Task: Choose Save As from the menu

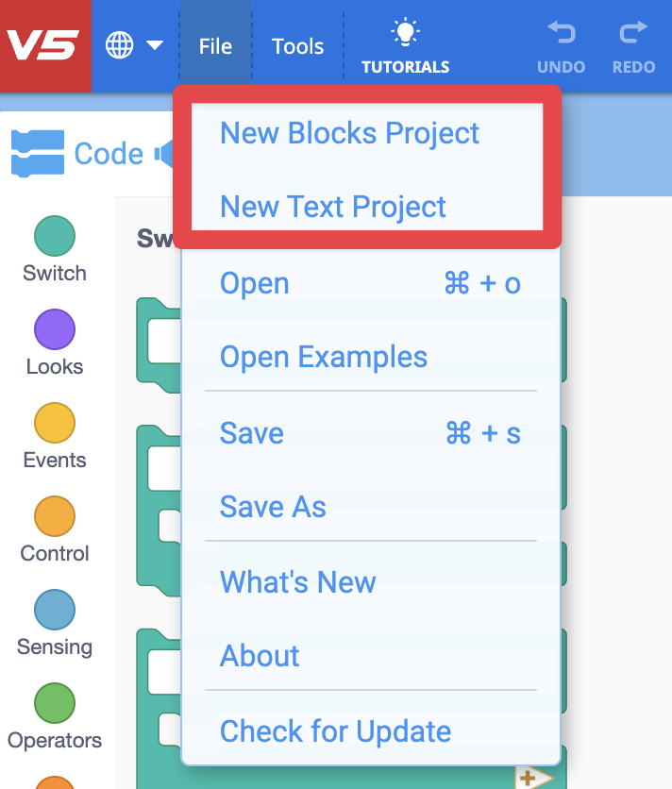Action: pos(272,507)
